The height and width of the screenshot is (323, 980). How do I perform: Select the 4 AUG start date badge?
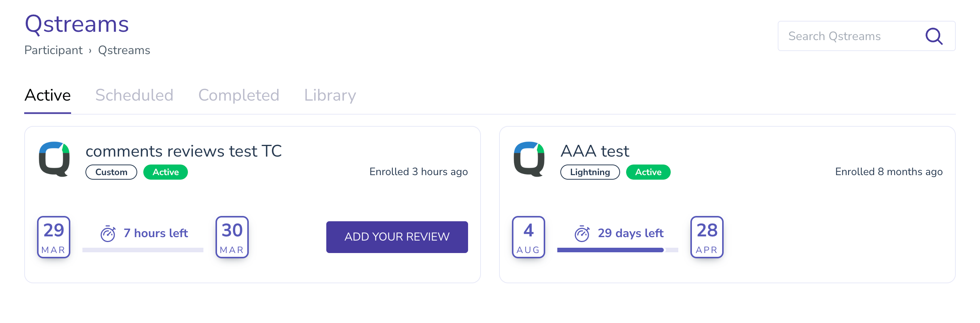click(528, 237)
